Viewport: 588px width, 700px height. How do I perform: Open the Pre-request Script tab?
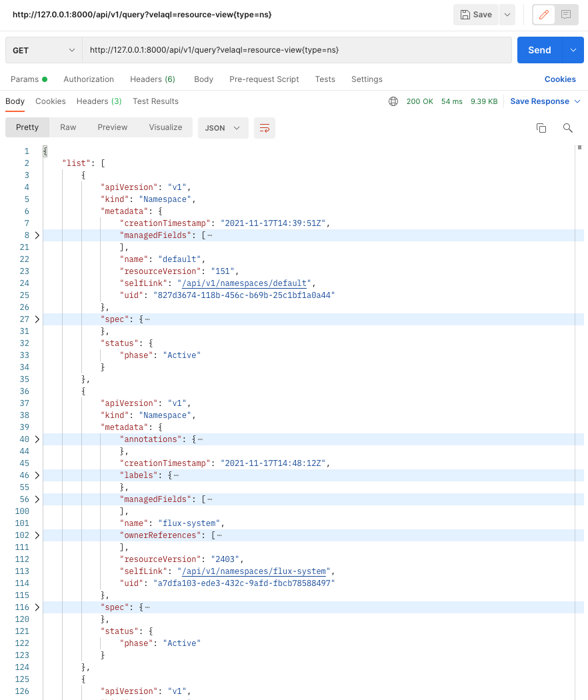pyautogui.click(x=264, y=79)
